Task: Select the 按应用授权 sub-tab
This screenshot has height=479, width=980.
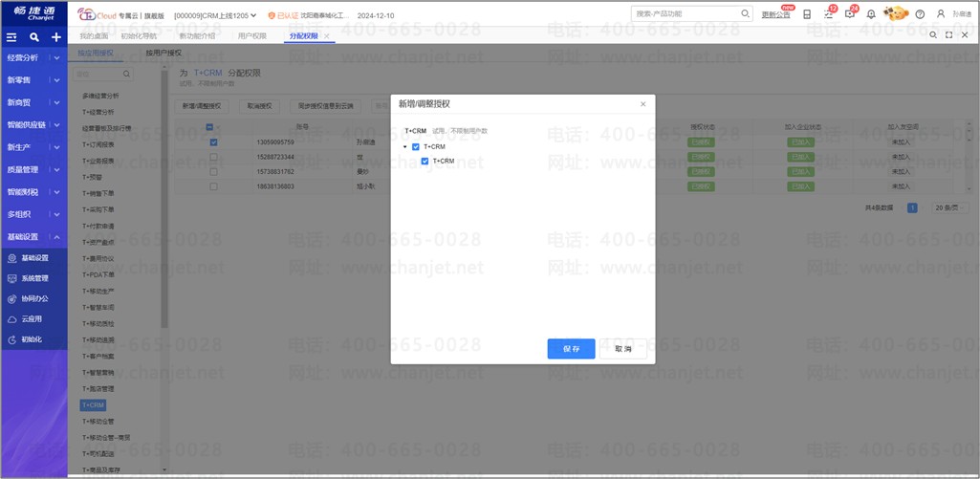Action: tap(96, 54)
